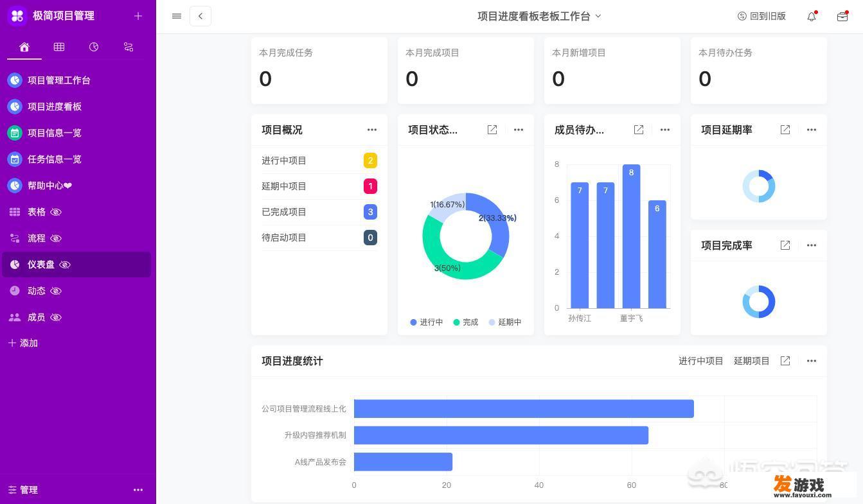Select 动态 section in sidebar

pos(76,291)
